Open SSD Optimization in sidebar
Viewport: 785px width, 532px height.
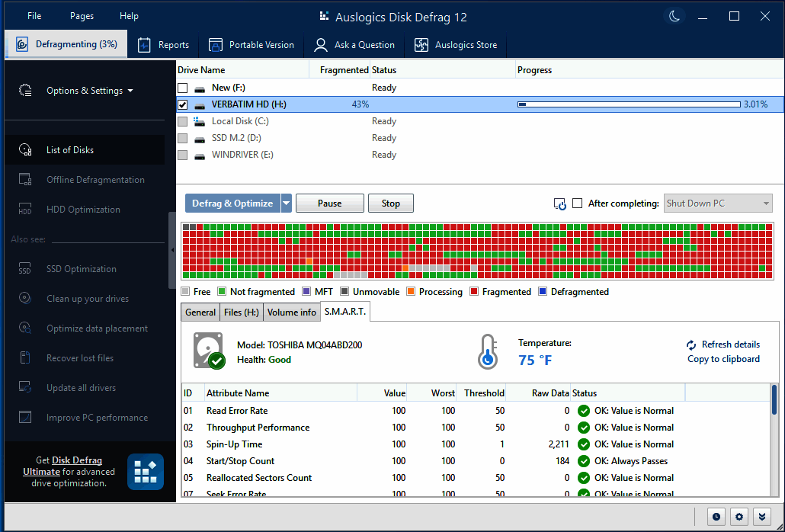(x=82, y=269)
